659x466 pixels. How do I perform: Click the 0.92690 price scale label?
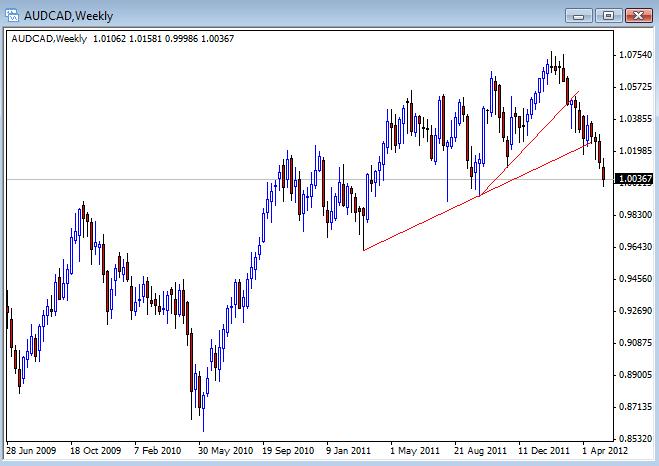[635, 311]
